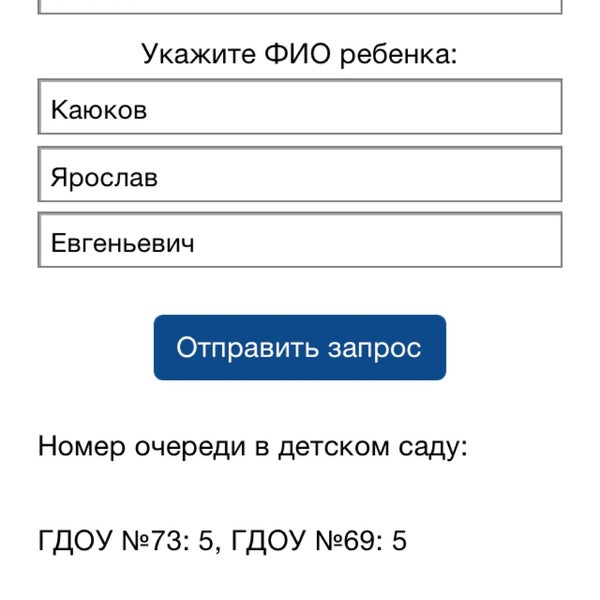This screenshot has width=600, height=600.
Task: Click "ребенка:" in the form label
Action: pos(398,54)
